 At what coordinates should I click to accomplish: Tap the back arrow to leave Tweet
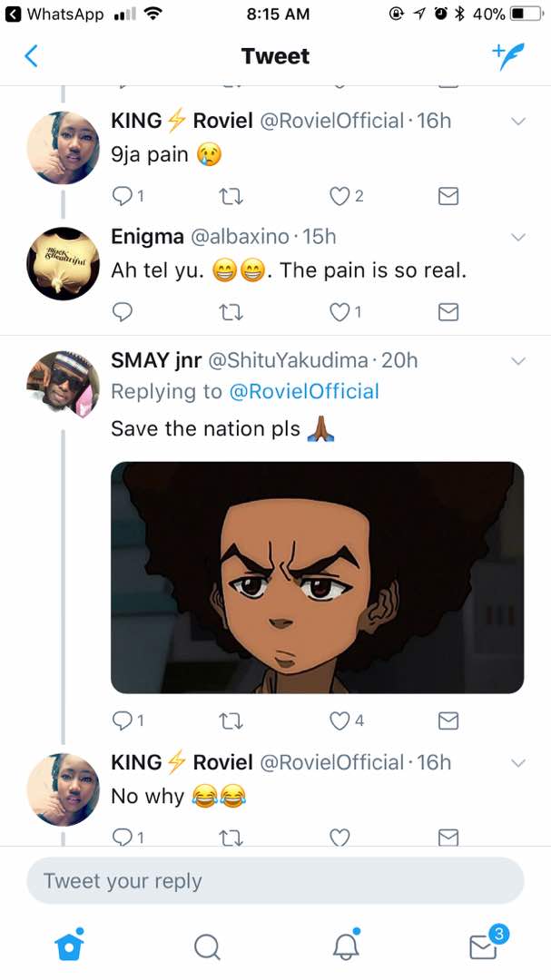coord(31,56)
